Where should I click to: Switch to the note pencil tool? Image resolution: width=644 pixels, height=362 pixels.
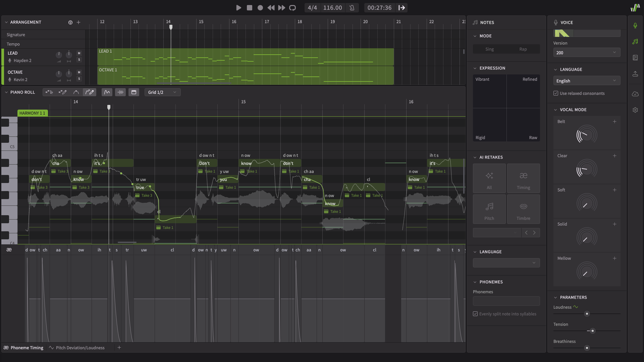click(x=62, y=92)
